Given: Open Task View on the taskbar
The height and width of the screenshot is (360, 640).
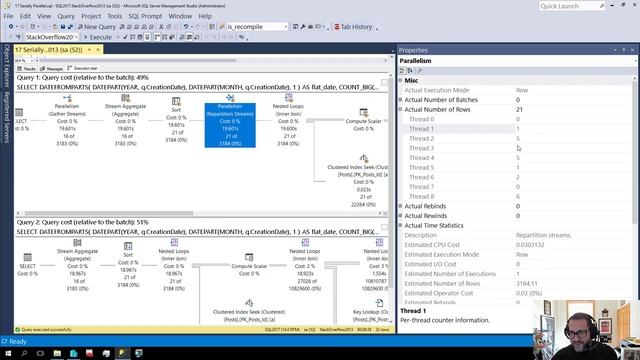Looking at the screenshot, I should [x=40, y=353].
